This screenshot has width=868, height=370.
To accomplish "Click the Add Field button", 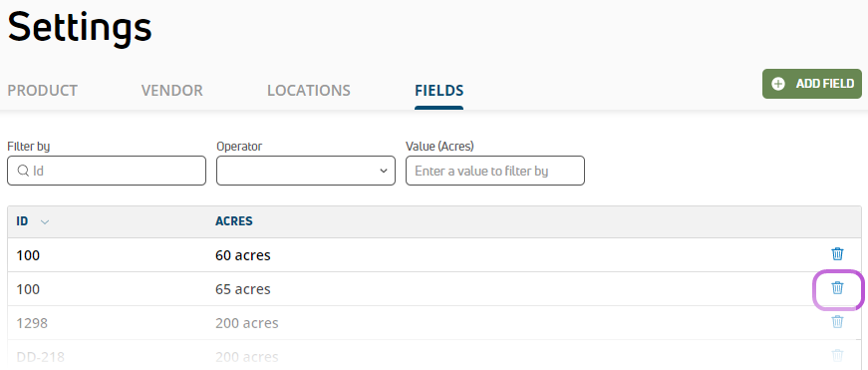I will (x=812, y=84).
